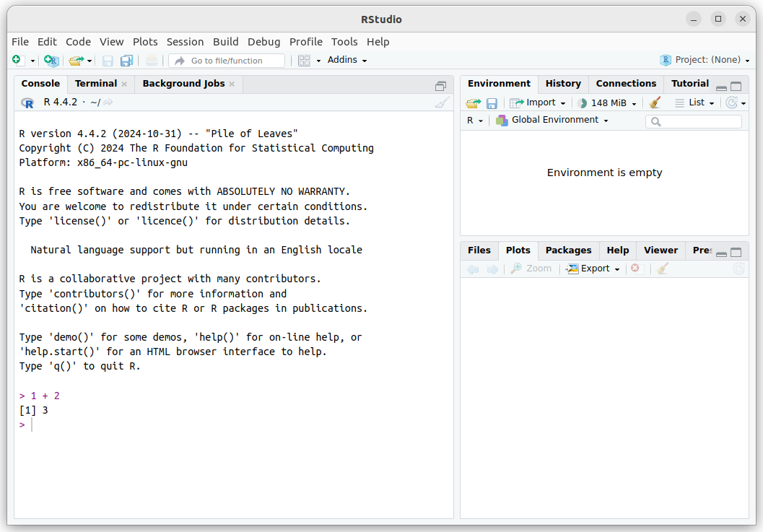This screenshot has width=763, height=532.
Task: Open the File menu
Action: [20, 42]
